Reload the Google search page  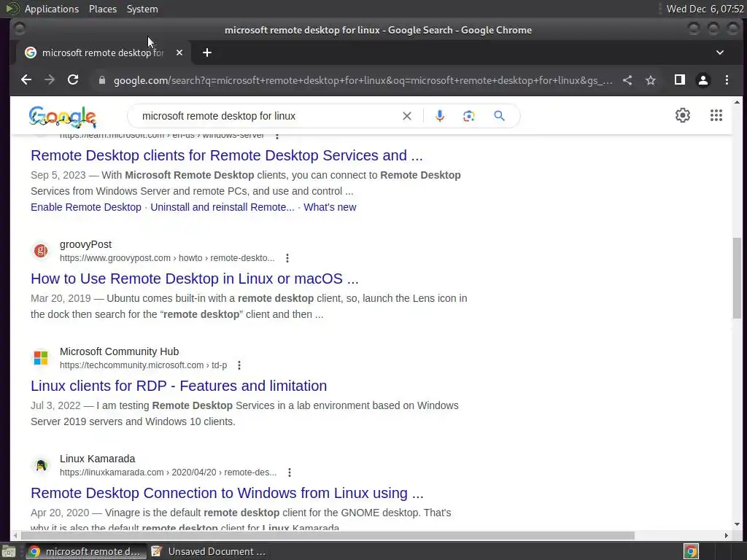click(x=73, y=79)
